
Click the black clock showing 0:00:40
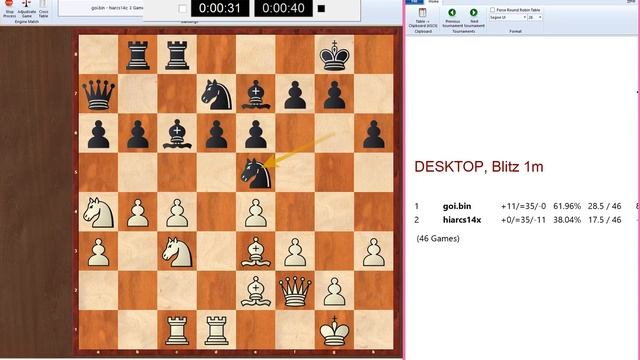(283, 8)
